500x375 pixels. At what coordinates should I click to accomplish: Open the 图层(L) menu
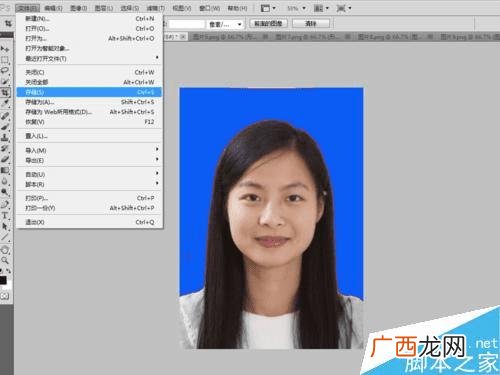pos(104,8)
